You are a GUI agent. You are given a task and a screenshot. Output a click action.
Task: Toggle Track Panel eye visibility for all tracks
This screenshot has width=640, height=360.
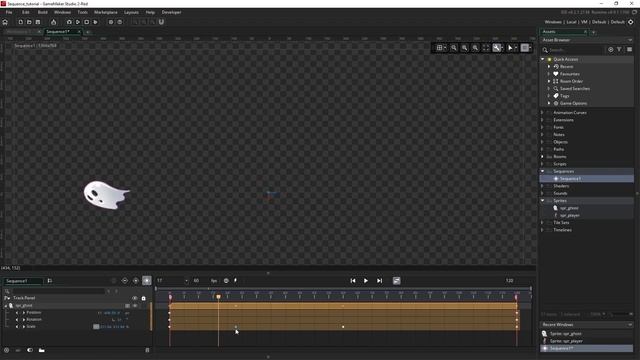tap(135, 298)
